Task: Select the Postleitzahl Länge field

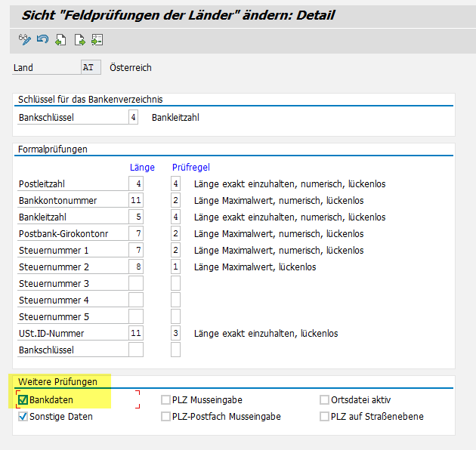Action: (136, 183)
